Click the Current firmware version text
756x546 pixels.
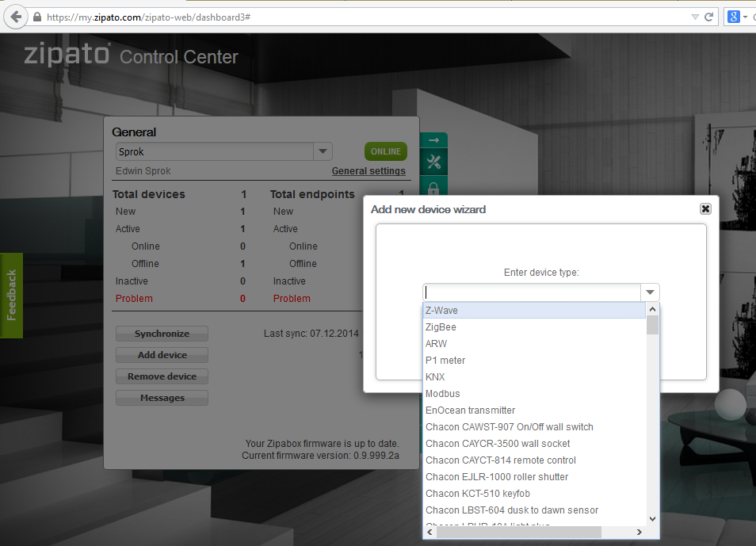pos(320,456)
